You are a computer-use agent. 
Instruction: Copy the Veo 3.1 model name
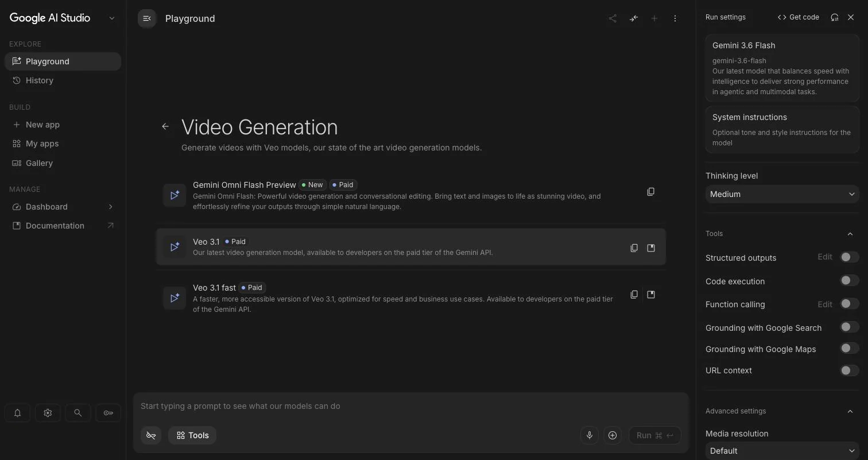click(x=634, y=248)
